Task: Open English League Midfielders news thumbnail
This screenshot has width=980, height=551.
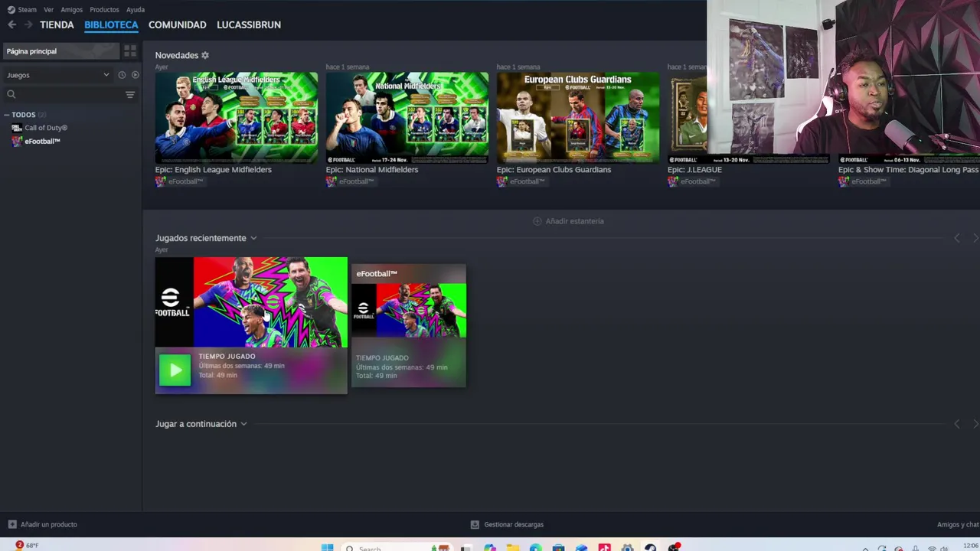Action: (x=237, y=117)
